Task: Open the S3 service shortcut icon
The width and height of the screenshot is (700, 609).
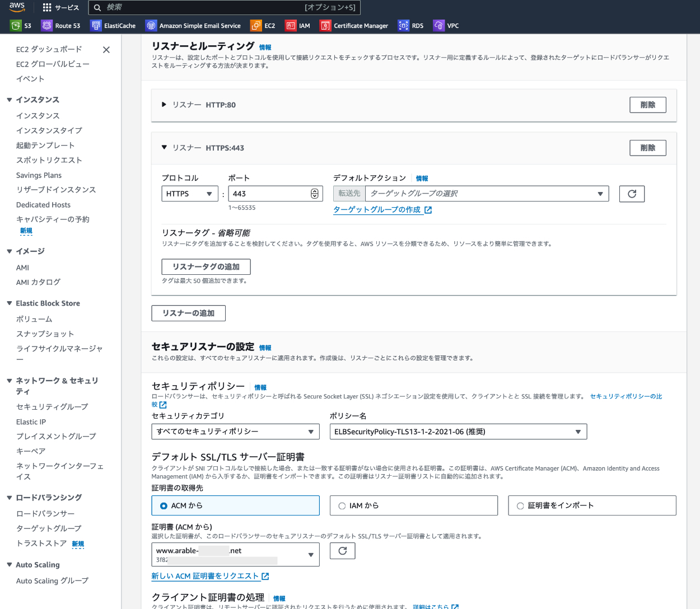Action: click(x=16, y=26)
